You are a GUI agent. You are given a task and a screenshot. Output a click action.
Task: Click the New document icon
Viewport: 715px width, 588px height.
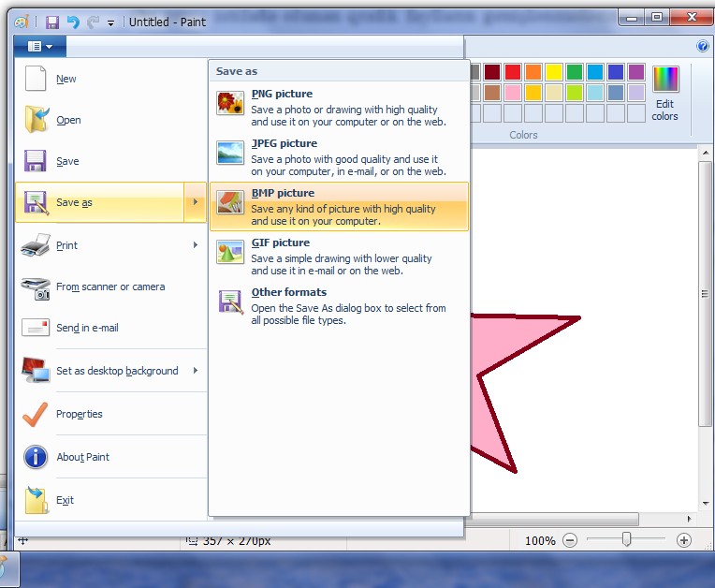click(x=36, y=79)
